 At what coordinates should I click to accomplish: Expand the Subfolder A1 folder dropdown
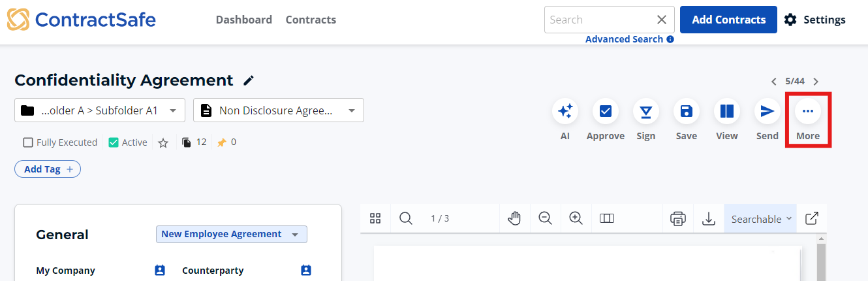100,110
